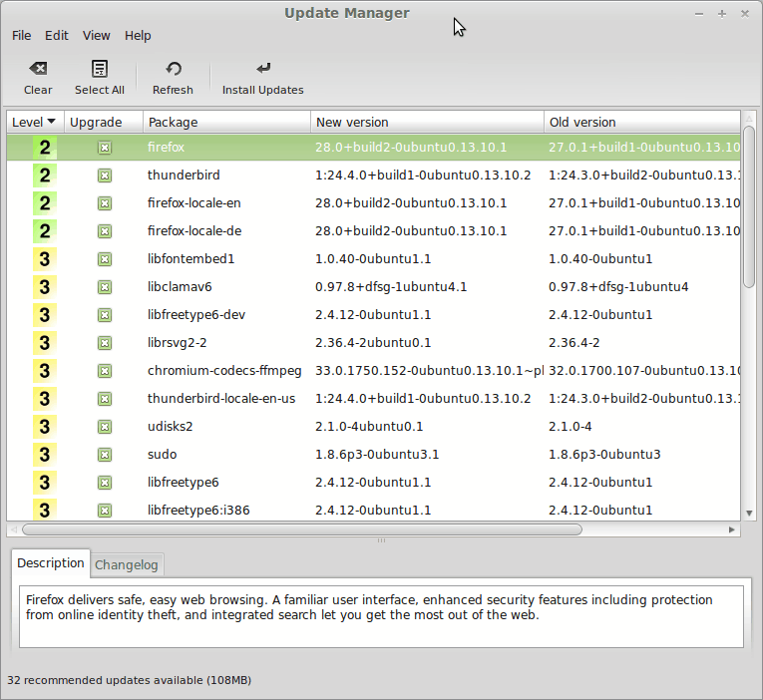The width and height of the screenshot is (763, 700).
Task: Click the Select All toolbar icon
Action: [100, 69]
